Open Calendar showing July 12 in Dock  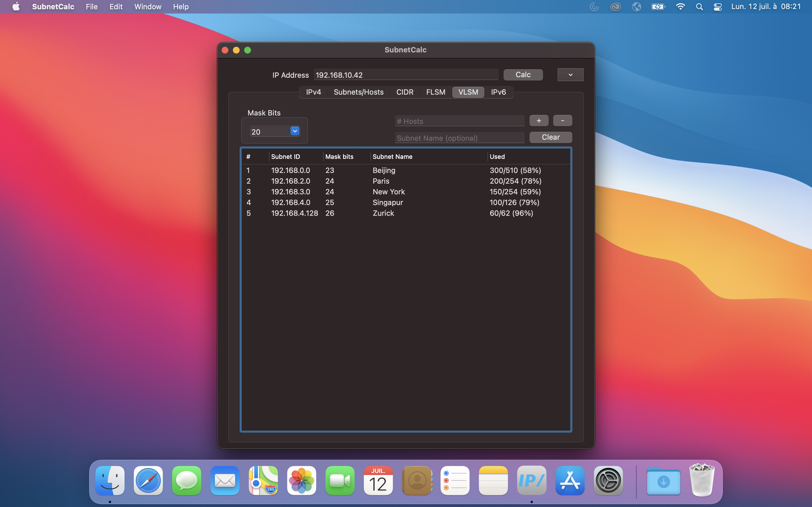point(378,481)
